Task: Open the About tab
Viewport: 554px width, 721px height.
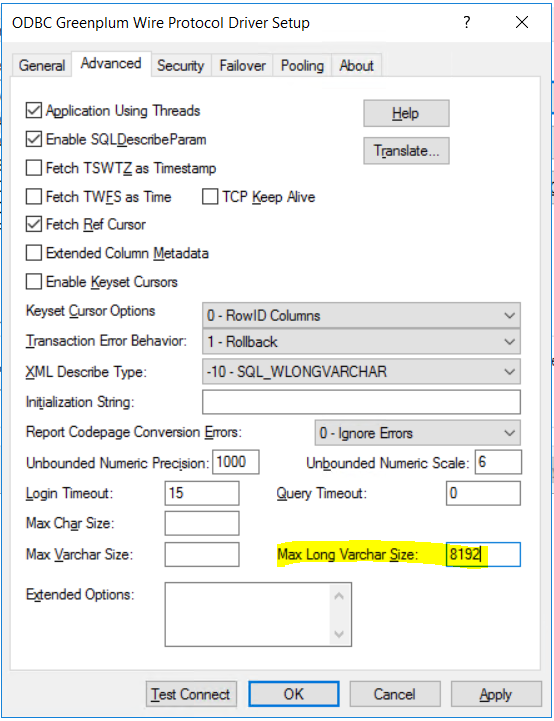Action: coord(356,65)
